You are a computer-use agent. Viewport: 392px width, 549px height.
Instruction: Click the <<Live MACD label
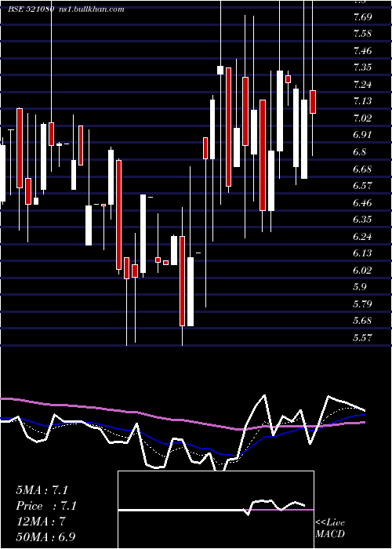point(330,529)
